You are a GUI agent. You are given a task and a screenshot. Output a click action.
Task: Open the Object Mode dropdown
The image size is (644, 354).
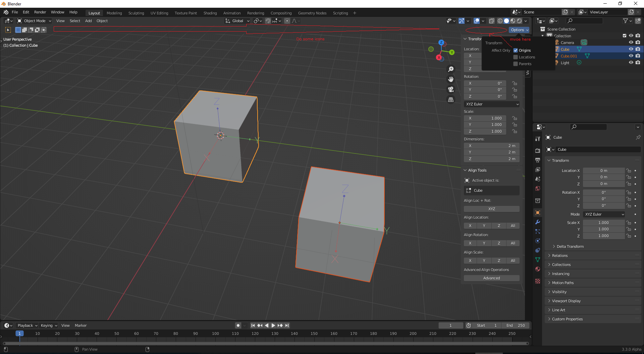coord(34,21)
